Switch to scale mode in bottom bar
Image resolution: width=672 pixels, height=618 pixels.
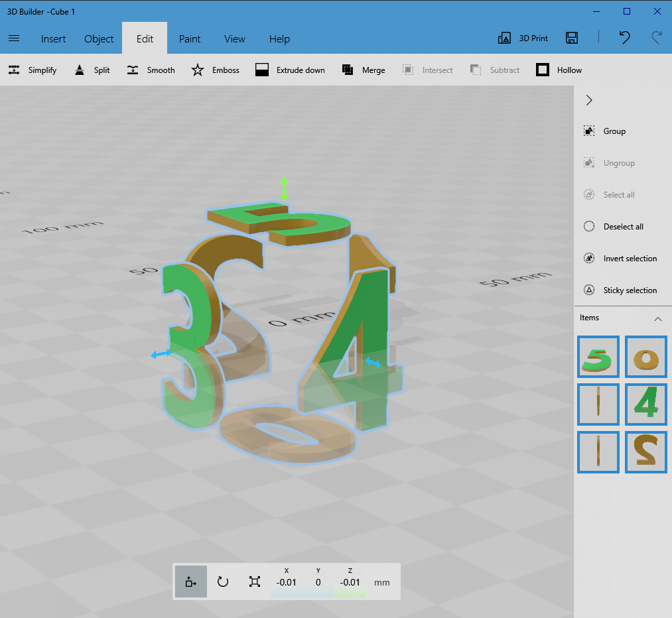[x=254, y=582]
